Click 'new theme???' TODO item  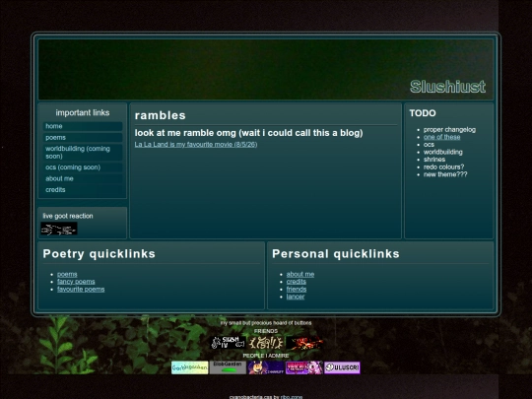click(445, 174)
